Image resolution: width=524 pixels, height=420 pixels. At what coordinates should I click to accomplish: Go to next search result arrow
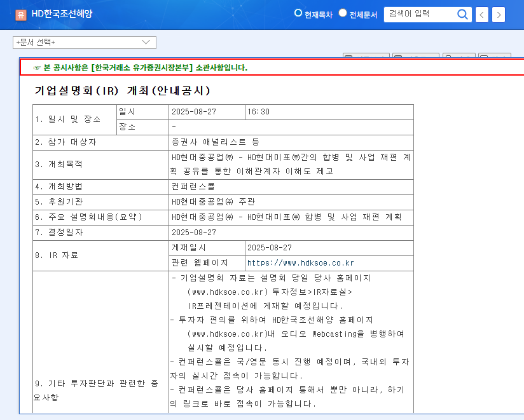pyautogui.click(x=499, y=15)
